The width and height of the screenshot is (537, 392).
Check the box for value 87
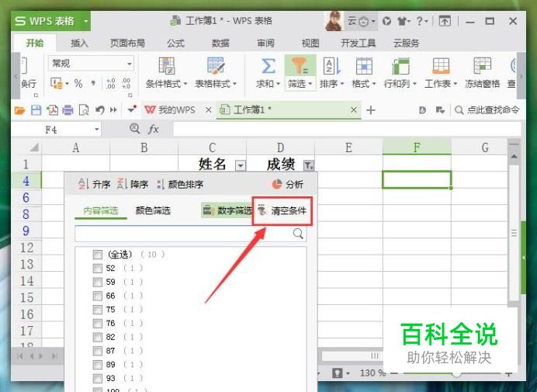click(x=98, y=351)
